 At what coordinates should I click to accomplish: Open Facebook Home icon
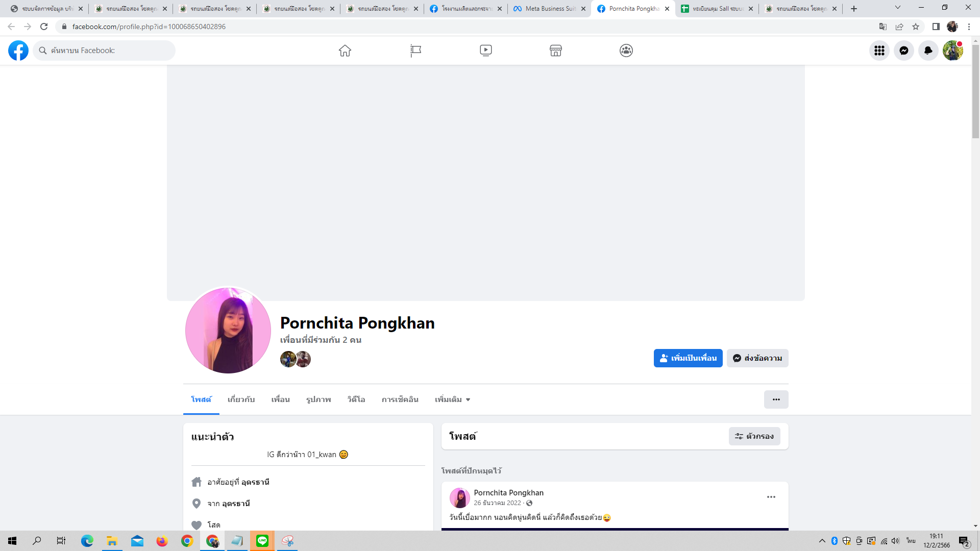(345, 51)
